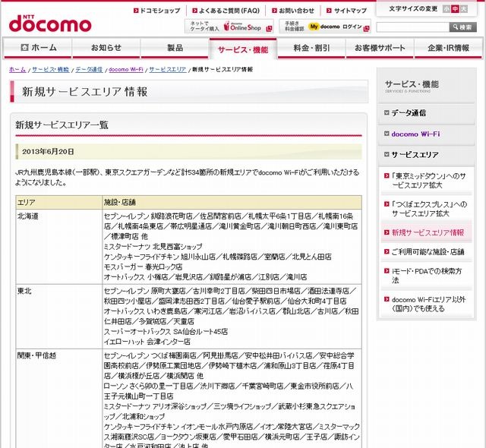Click the 検索 search button

pyautogui.click(x=462, y=27)
